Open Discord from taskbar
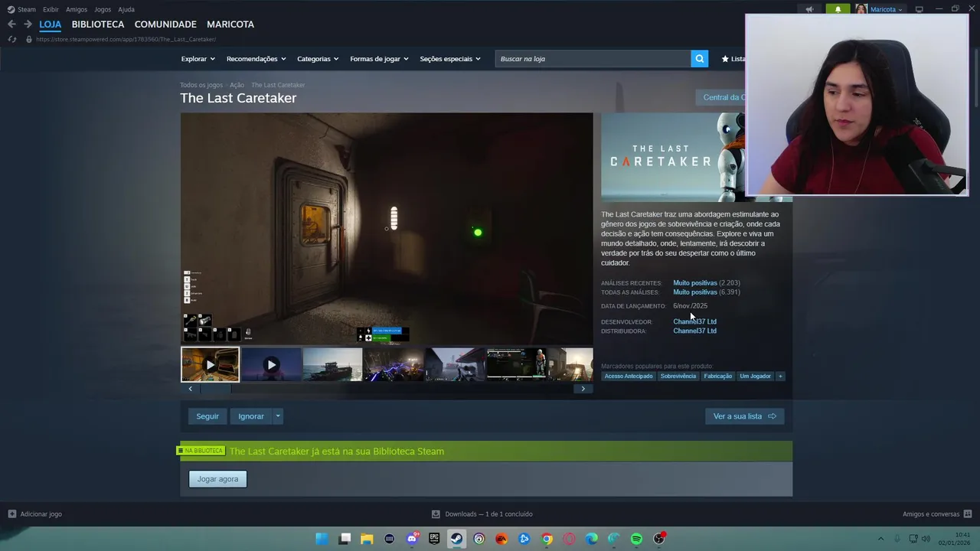980x551 pixels. point(412,539)
